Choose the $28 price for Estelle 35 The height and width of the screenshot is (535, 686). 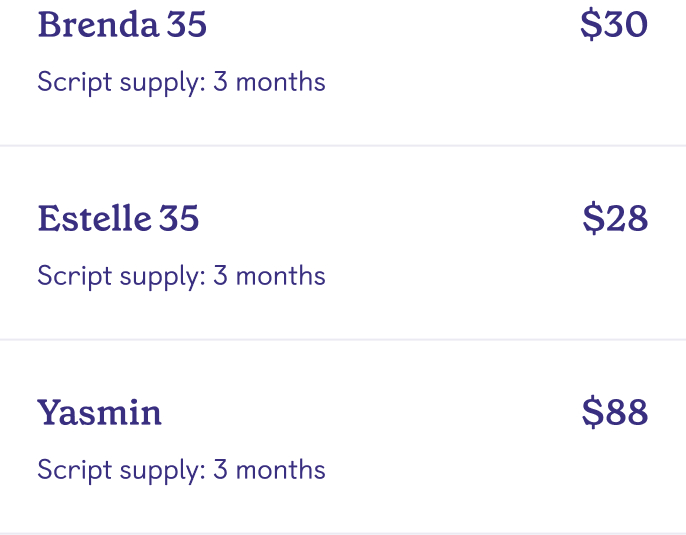(615, 219)
